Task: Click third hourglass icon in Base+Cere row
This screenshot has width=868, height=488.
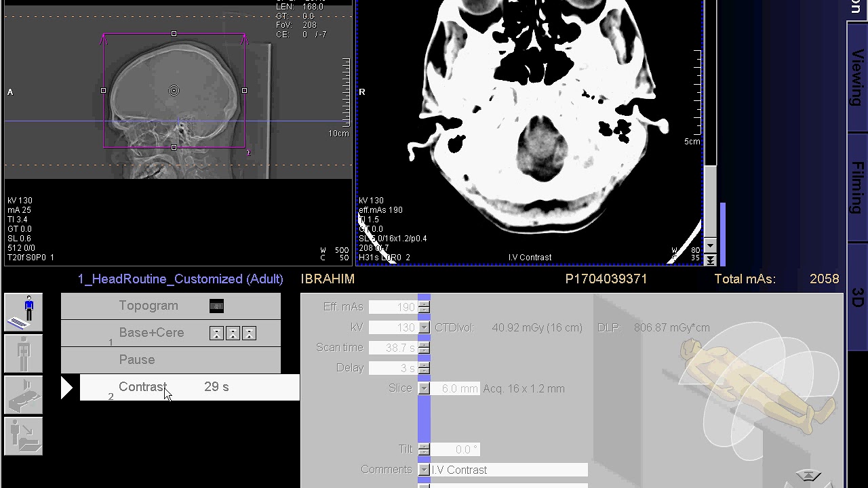Action: point(249,333)
